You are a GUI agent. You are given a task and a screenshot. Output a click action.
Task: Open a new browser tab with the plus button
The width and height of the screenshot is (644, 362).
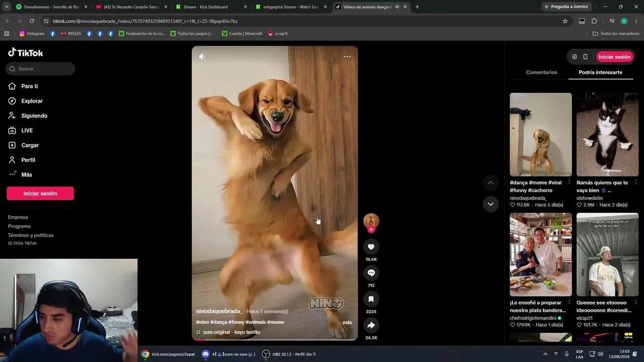click(x=417, y=7)
